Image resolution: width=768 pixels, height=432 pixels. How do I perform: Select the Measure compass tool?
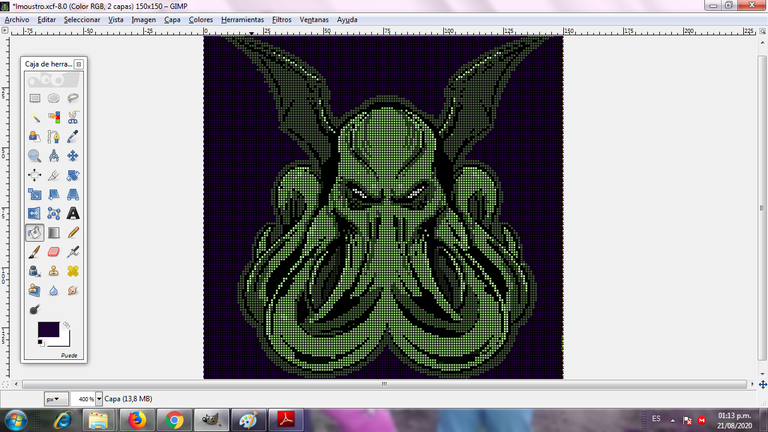[x=53, y=156]
